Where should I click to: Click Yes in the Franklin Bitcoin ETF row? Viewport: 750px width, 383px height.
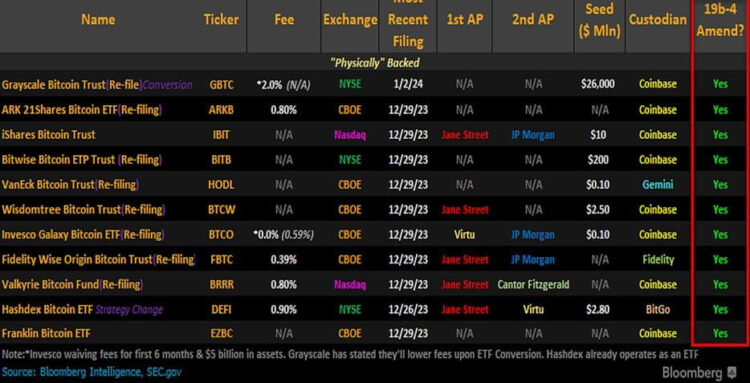coord(720,333)
